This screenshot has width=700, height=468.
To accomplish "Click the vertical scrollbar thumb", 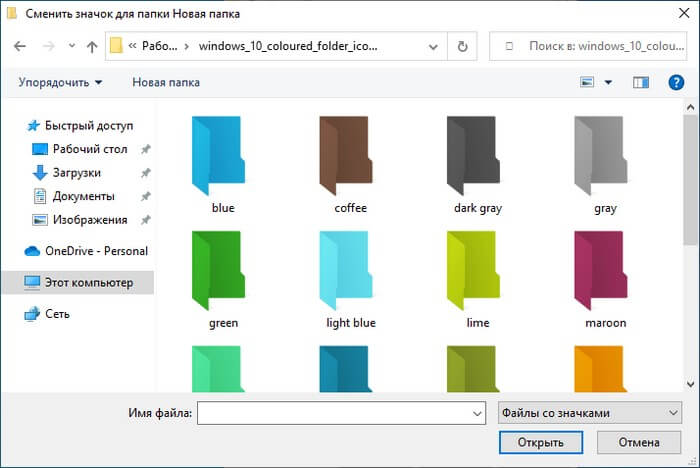I will (x=690, y=180).
